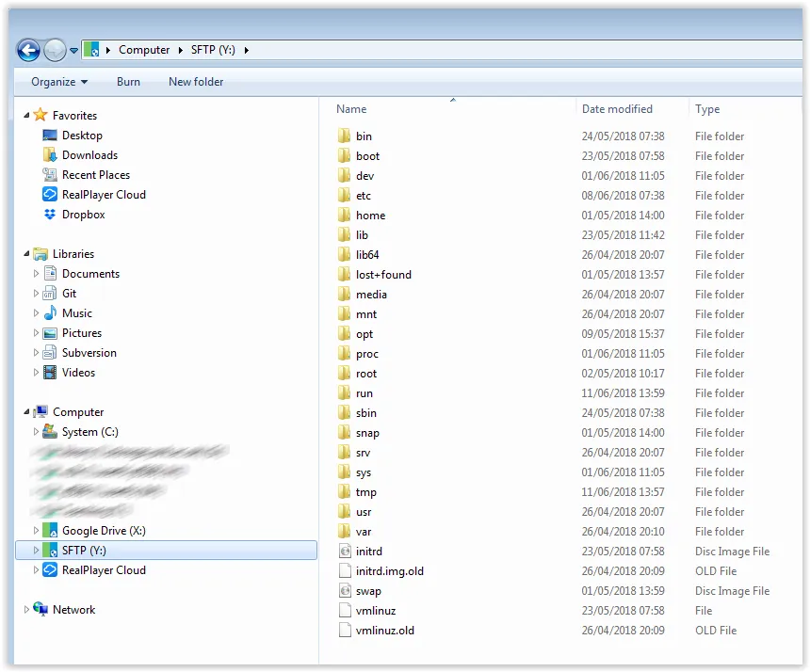Screen dimensions: 810x672
Task: Click the Forward navigation arrow button
Action: pyautogui.click(x=55, y=50)
